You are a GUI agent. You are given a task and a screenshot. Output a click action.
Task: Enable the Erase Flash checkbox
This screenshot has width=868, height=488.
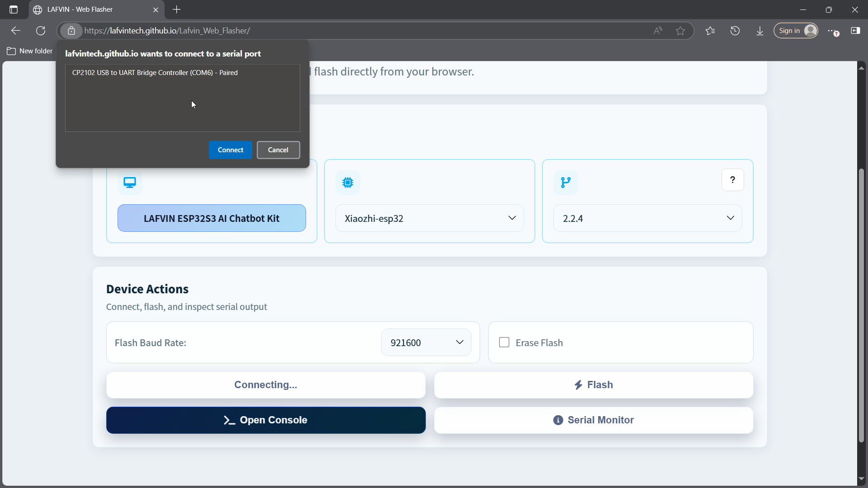click(504, 343)
